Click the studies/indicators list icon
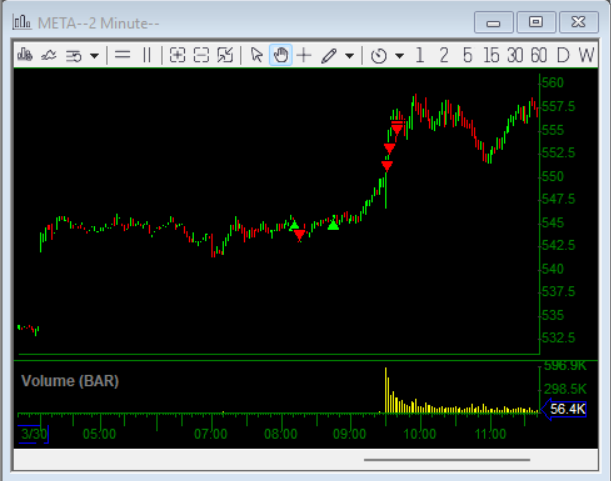 coord(73,56)
